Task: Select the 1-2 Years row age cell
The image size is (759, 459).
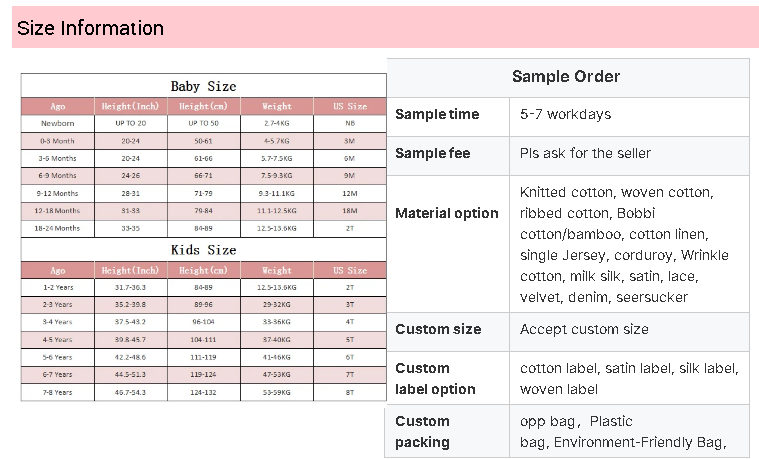Action: [58, 287]
